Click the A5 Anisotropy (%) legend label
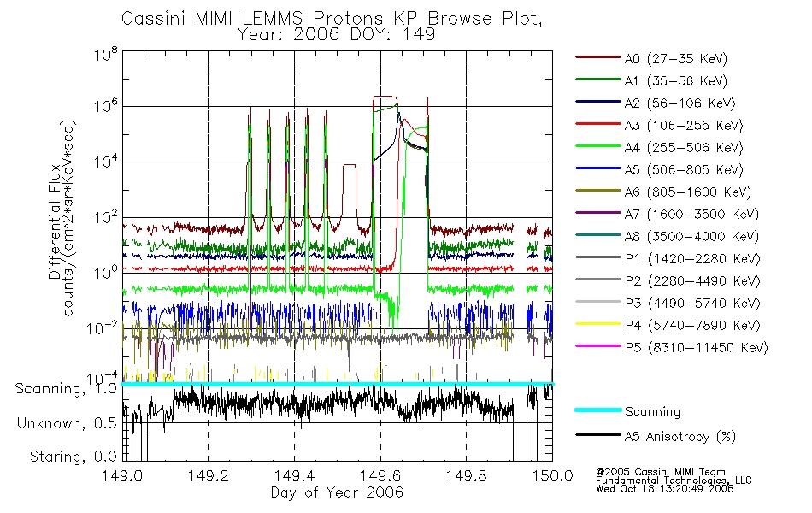This screenshot has height=513, width=812. point(680,438)
